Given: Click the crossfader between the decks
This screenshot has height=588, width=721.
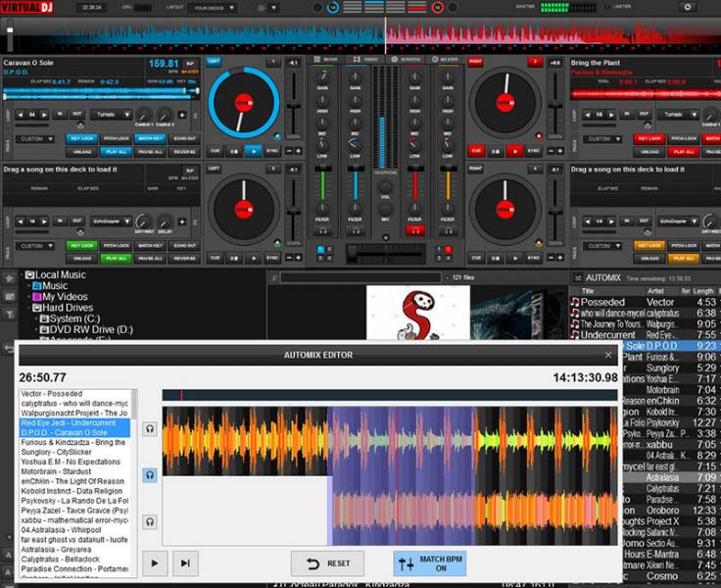Looking at the screenshot, I should pos(385,253).
